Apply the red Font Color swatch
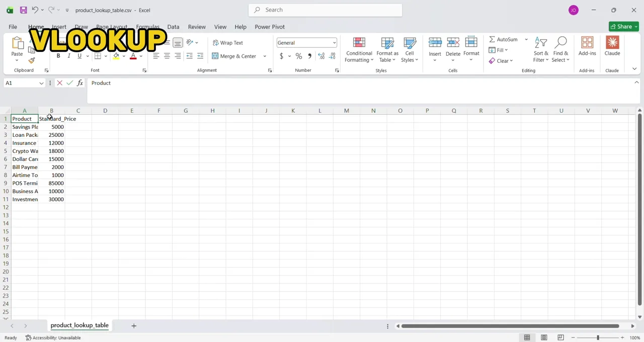The width and height of the screenshot is (644, 342). click(133, 56)
